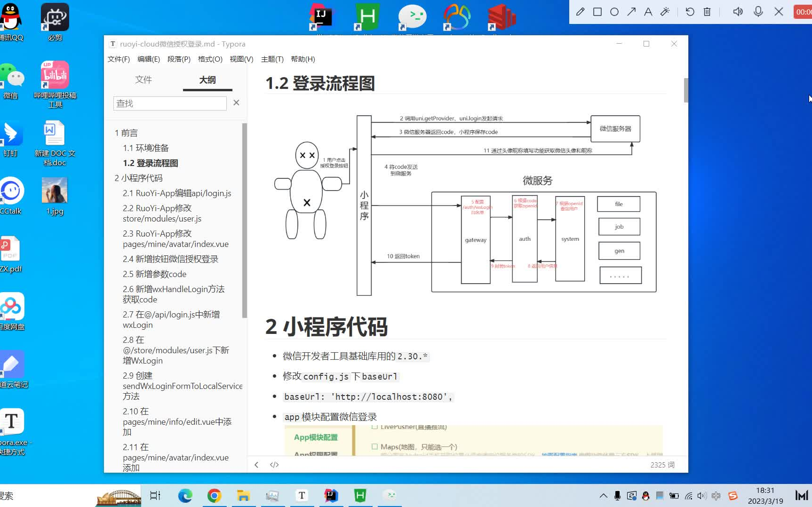Open the DingTalk desktop icon
The image size is (812, 507).
11,139
